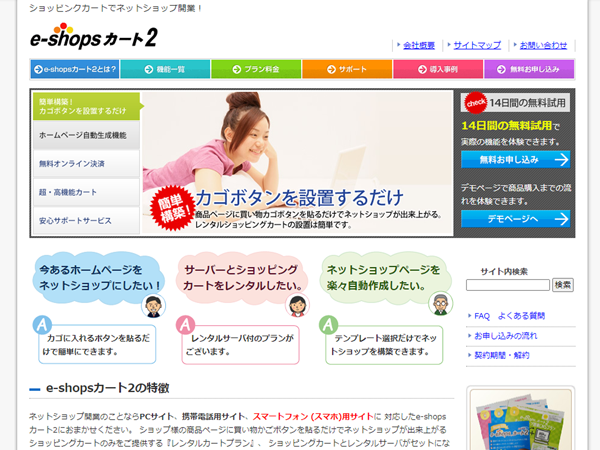This screenshot has height=450, width=600.
Task: Open the 会社概要 link
Action: click(x=419, y=46)
